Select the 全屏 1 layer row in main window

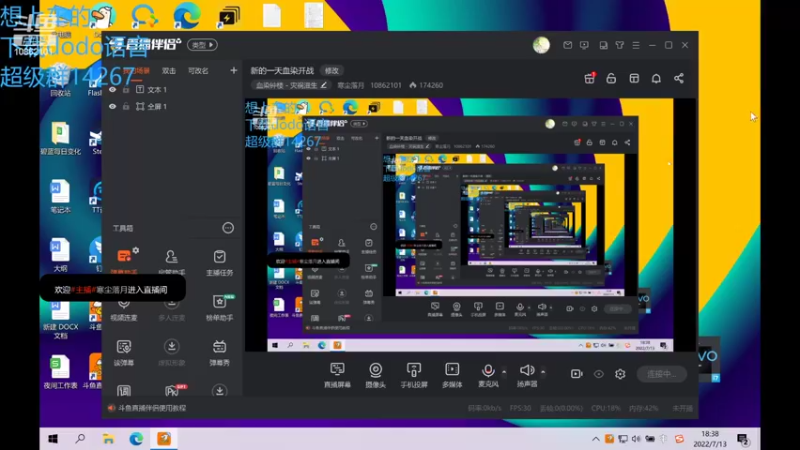pyautogui.click(x=171, y=106)
